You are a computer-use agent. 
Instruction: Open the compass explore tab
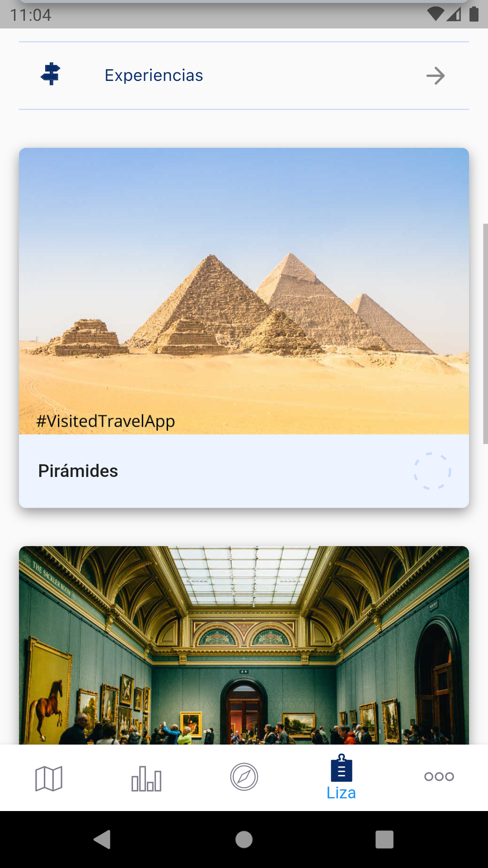(x=244, y=777)
